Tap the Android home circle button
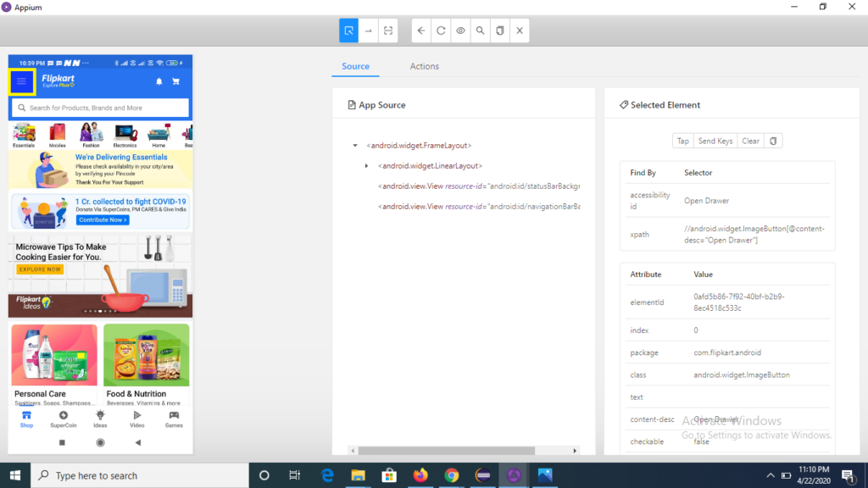This screenshot has height=488, width=868. coord(100,442)
